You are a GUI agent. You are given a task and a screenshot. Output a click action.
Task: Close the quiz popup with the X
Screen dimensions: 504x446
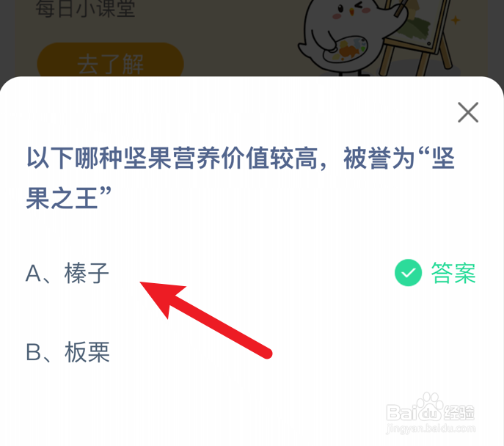pyautogui.click(x=468, y=112)
